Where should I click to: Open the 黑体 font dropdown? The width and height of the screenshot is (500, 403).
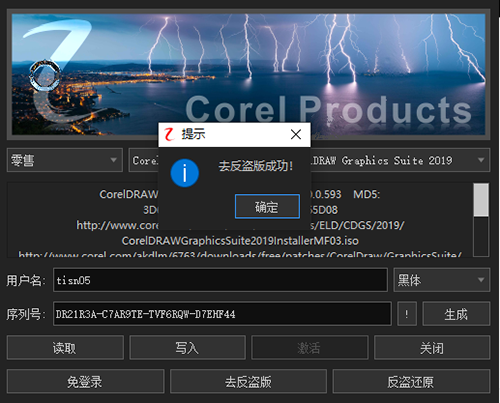click(442, 280)
